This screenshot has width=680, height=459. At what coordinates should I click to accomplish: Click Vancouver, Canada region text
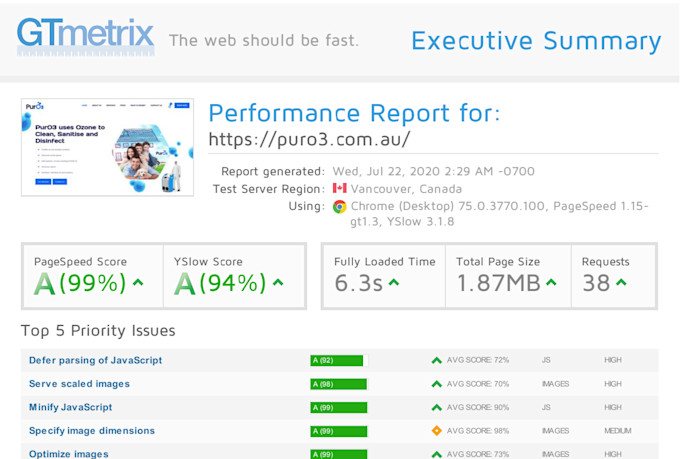point(406,189)
